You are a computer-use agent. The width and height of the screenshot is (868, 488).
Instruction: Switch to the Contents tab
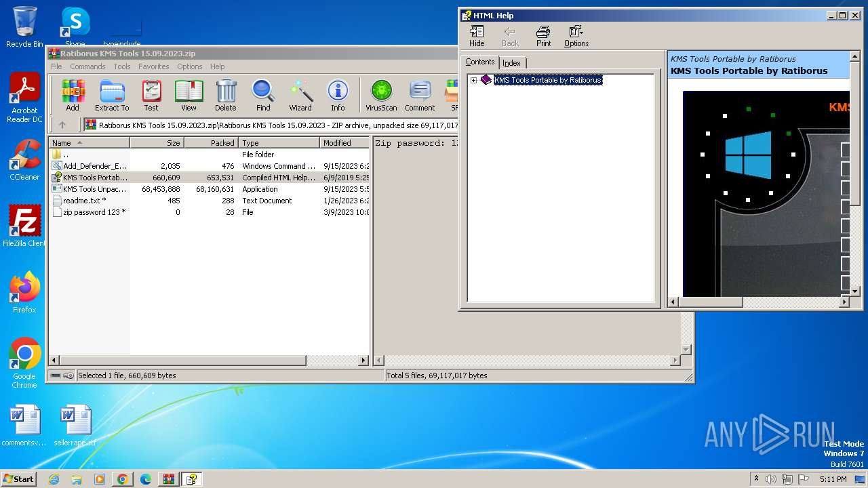[x=480, y=62]
